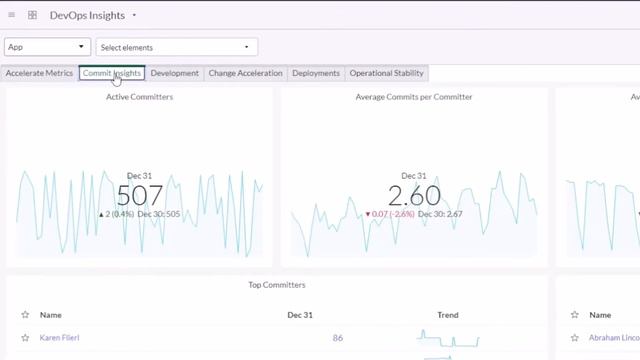The height and width of the screenshot is (360, 640).
Task: Click the Trend column header
Action: pos(448,315)
